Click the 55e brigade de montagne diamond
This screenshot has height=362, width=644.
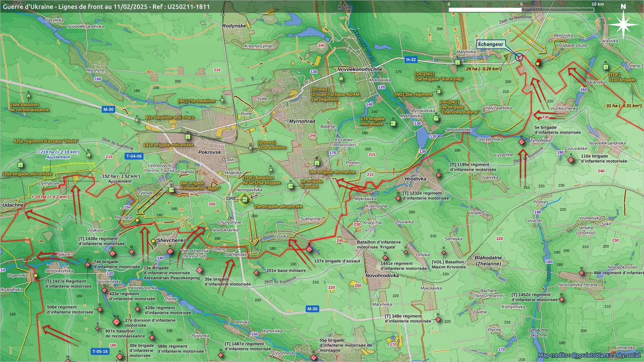(x=314, y=358)
